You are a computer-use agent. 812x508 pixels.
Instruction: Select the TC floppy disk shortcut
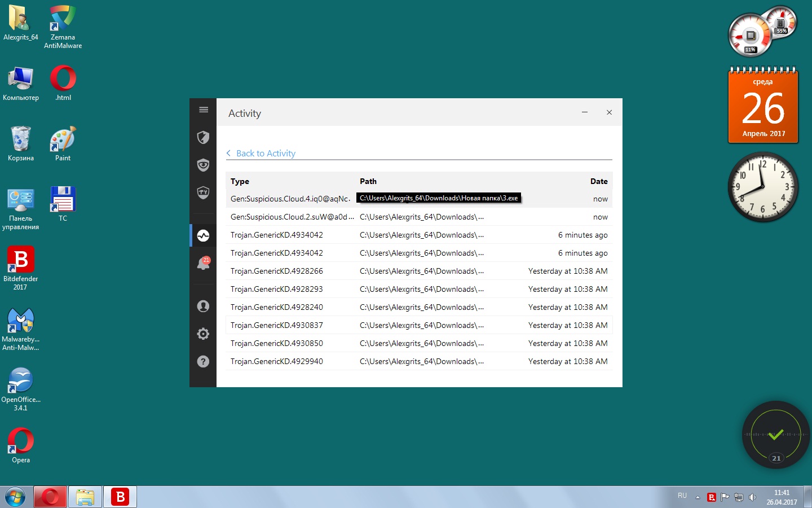click(x=63, y=204)
